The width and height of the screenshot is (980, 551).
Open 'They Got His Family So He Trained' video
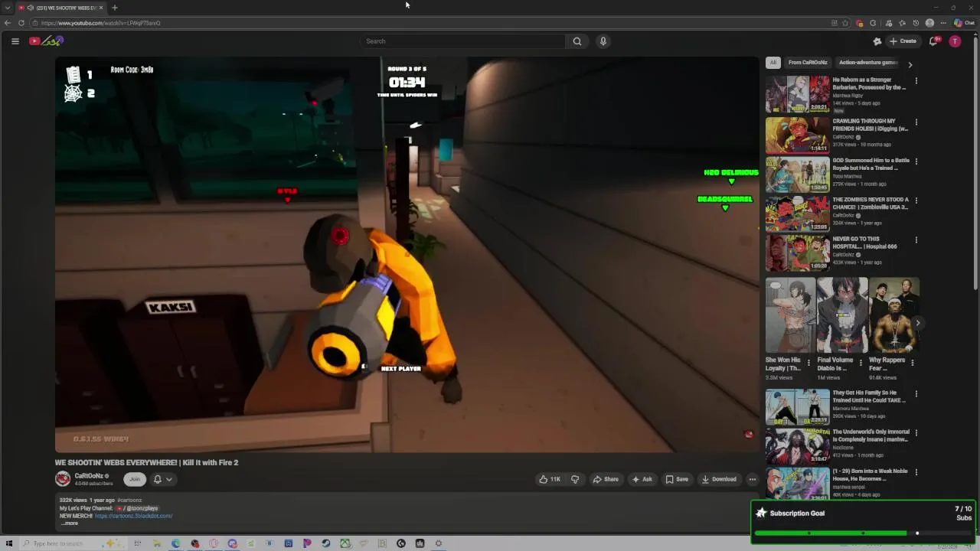pos(797,406)
